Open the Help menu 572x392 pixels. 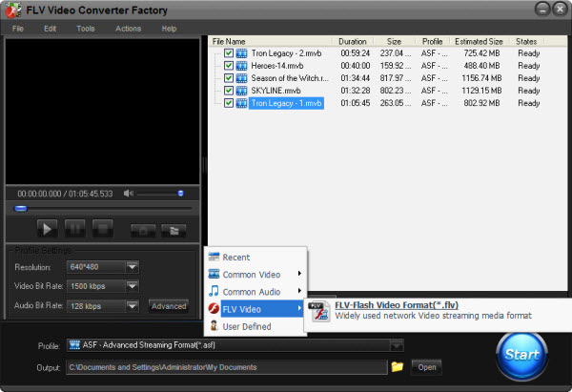click(169, 29)
